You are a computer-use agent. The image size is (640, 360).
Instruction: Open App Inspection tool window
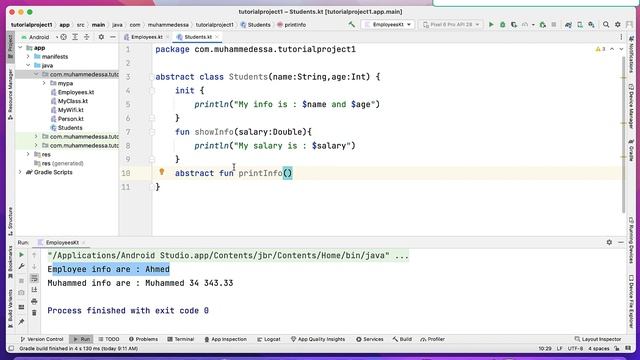(225, 339)
